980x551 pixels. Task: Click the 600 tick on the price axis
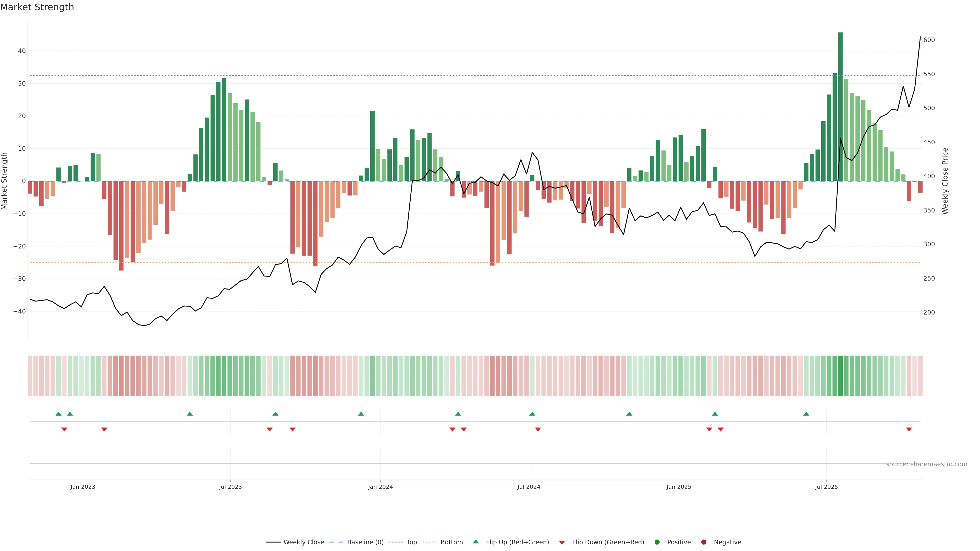click(929, 40)
